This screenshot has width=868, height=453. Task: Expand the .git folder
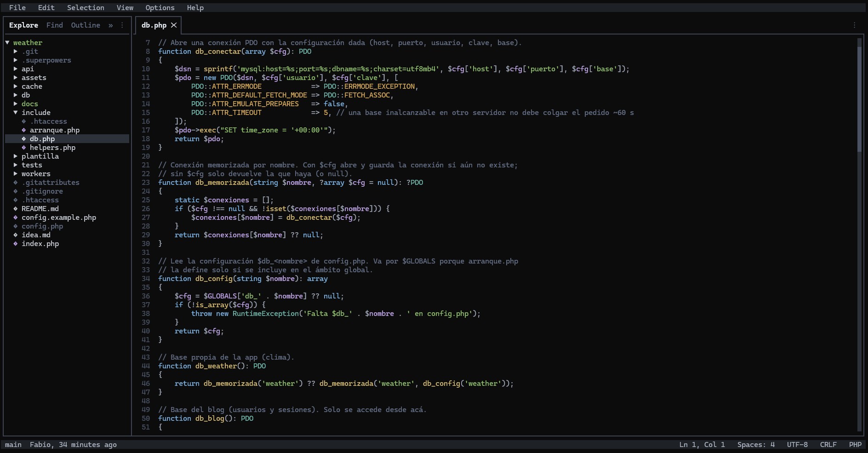tap(16, 52)
